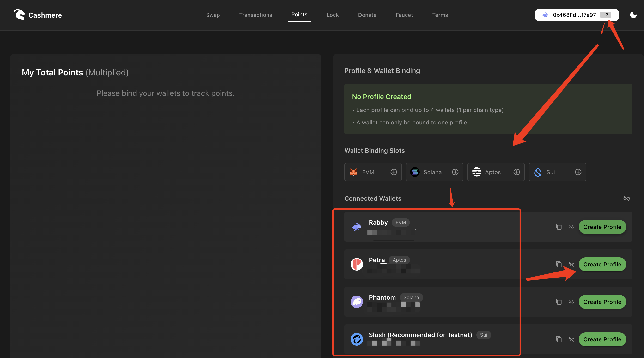The width and height of the screenshot is (644, 358).
Task: Click 'Wallet Binding Slots' heading
Action: click(x=374, y=151)
